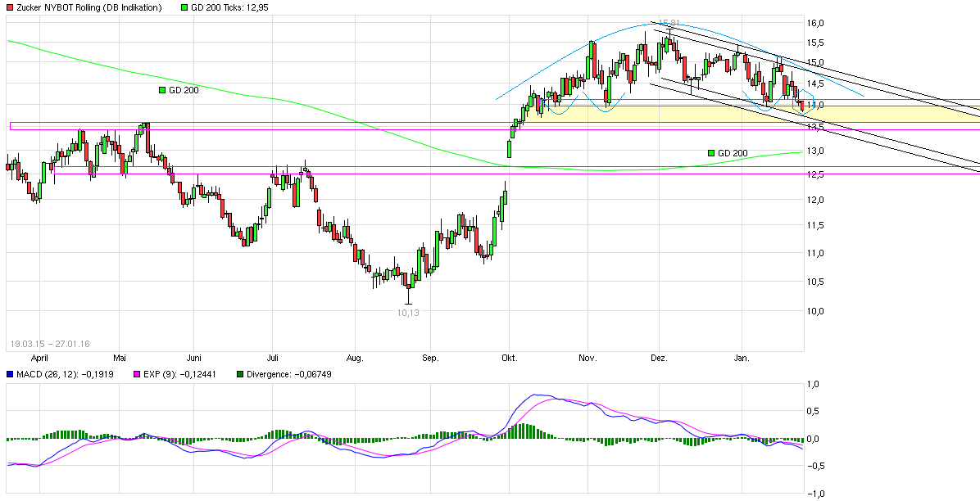
Task: Click the "Dez." month label
Action: [x=660, y=359]
